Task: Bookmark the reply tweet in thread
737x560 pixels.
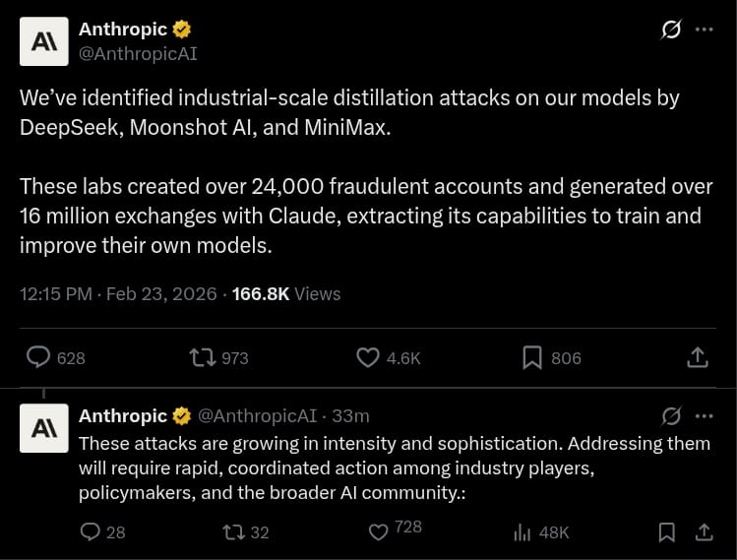Action: click(666, 532)
